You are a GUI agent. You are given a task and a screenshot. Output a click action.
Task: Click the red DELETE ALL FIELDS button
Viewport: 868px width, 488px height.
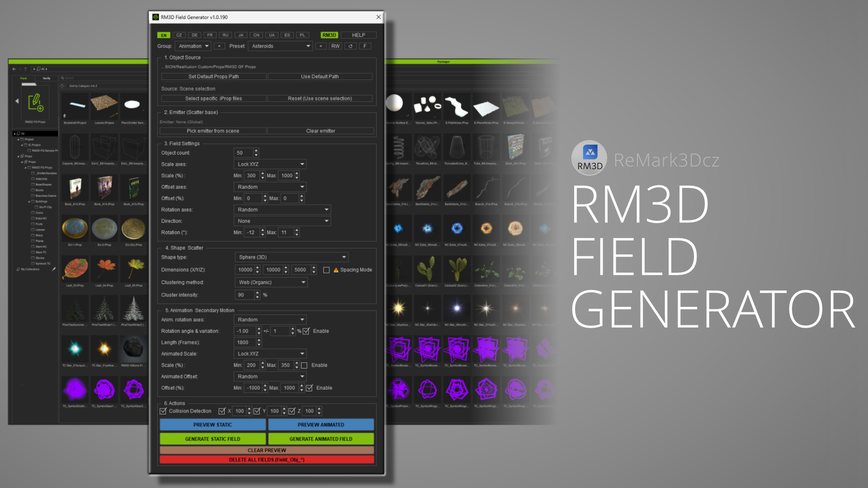pos(267,460)
